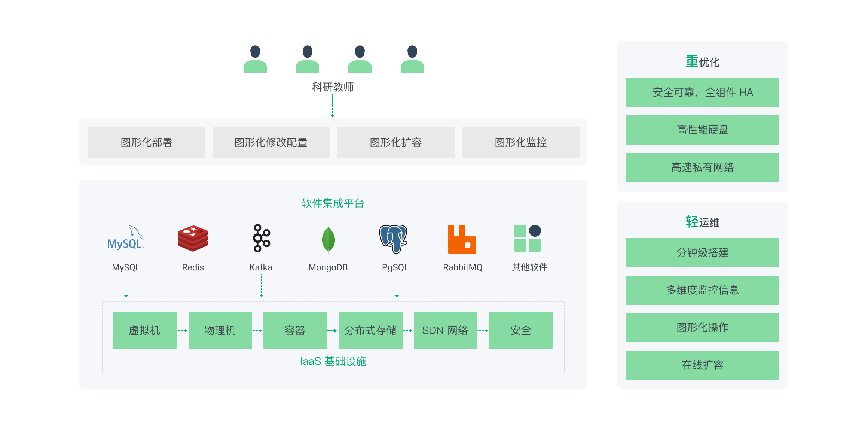The image size is (868, 424).
Task: Select the SDN 网络 block
Action: click(x=446, y=331)
